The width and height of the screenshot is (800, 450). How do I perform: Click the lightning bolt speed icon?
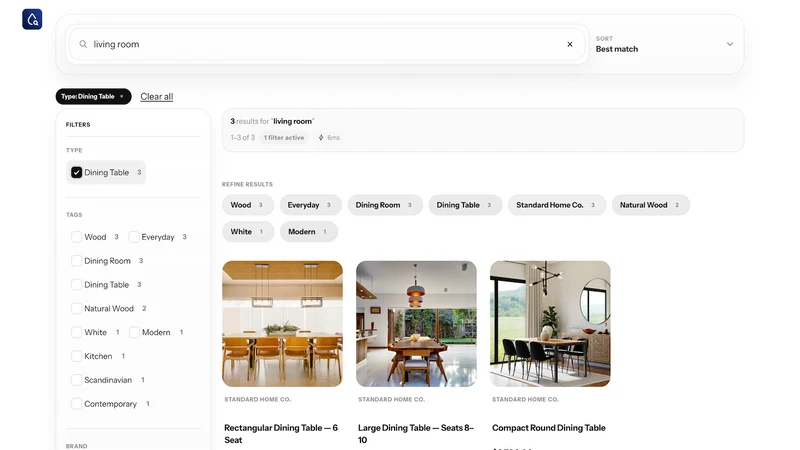coord(321,138)
